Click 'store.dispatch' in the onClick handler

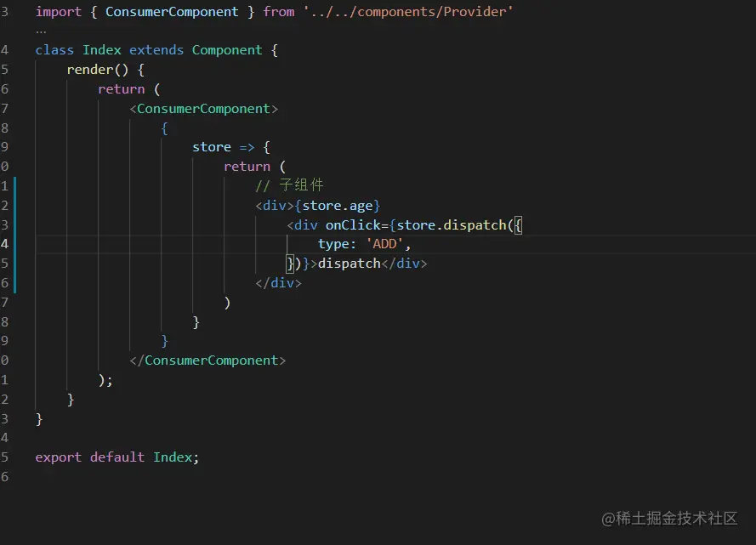[x=452, y=225]
